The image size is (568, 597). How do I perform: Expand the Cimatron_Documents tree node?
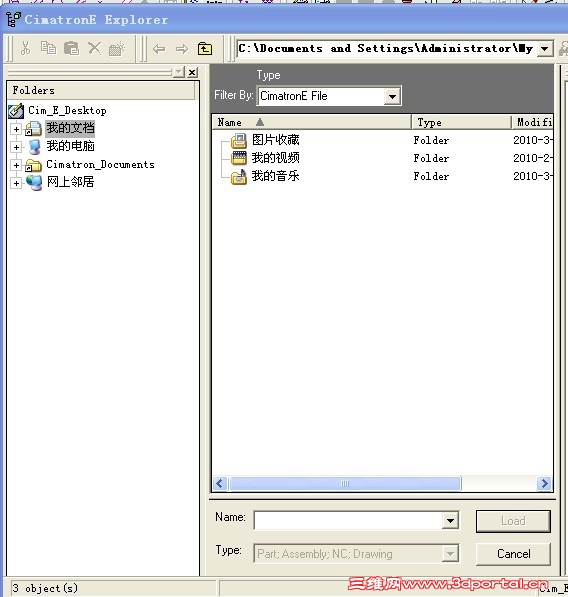16,165
